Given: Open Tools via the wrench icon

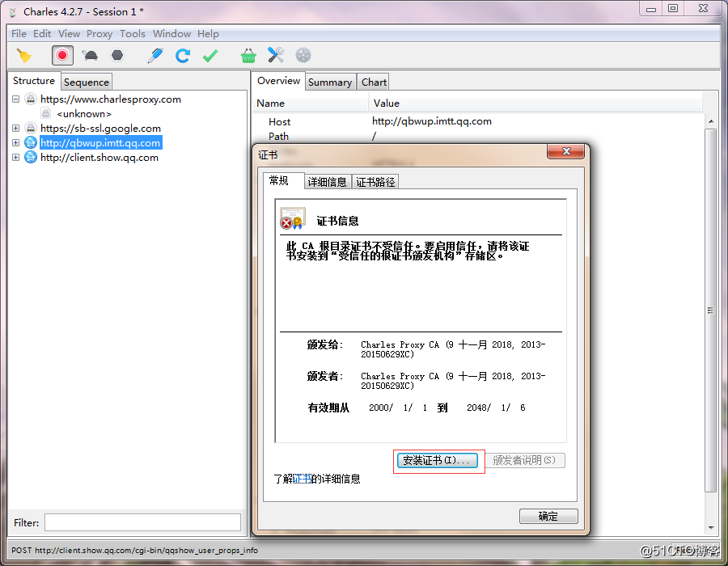Looking at the screenshot, I should pos(276,55).
